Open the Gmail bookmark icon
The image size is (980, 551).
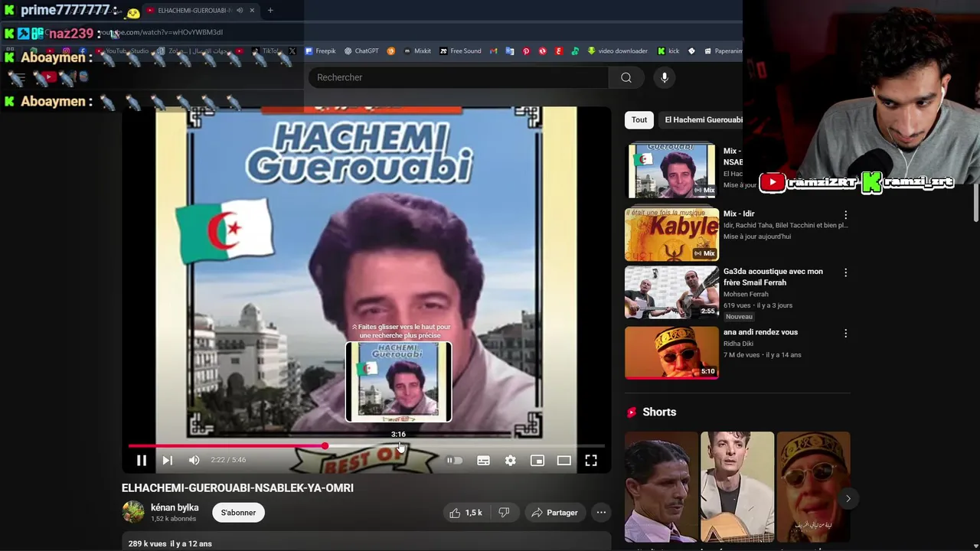[x=494, y=51]
